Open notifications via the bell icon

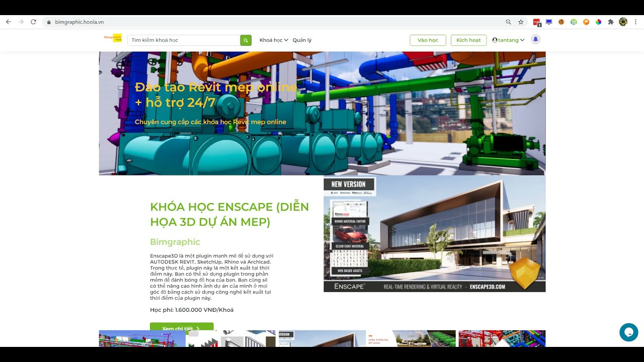point(535,39)
